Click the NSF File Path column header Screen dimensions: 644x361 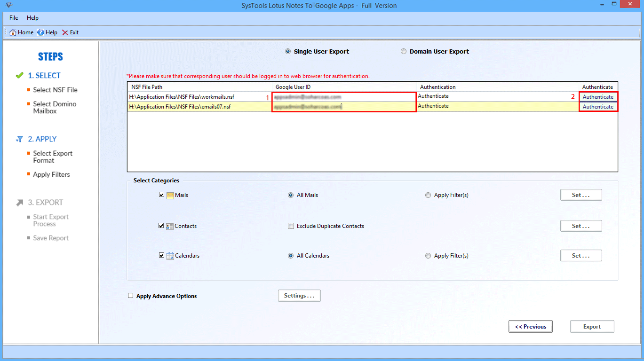click(199, 87)
